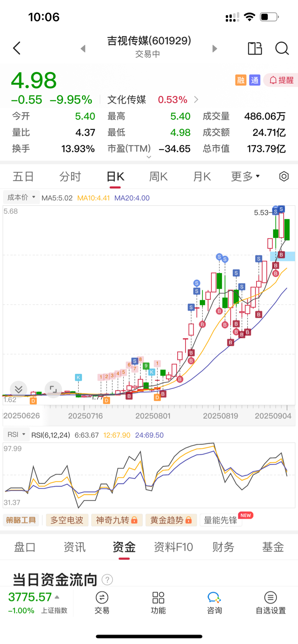Open 自选设置 watchlist settings
The width and height of the screenshot is (298, 644).
[270, 603]
